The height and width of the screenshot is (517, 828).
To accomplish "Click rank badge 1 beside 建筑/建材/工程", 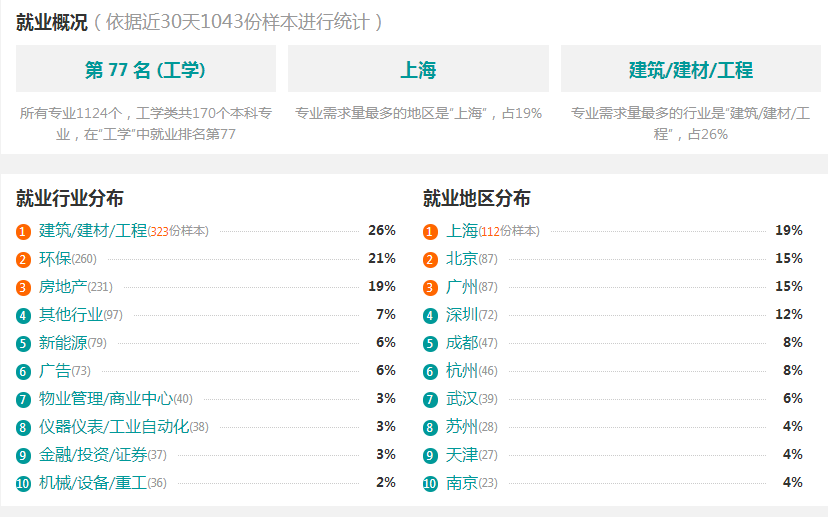I will point(23,232).
